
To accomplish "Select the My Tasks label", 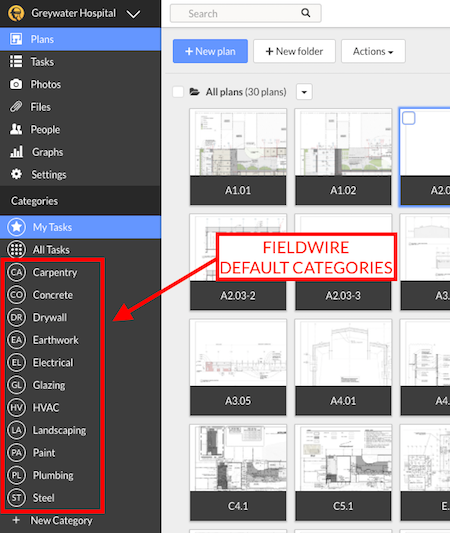I will tap(52, 227).
